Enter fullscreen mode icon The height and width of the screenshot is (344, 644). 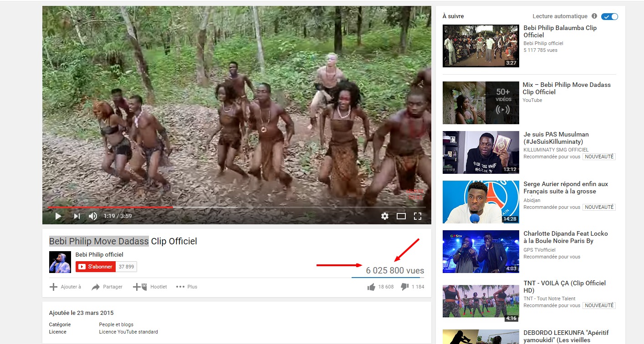[418, 216]
